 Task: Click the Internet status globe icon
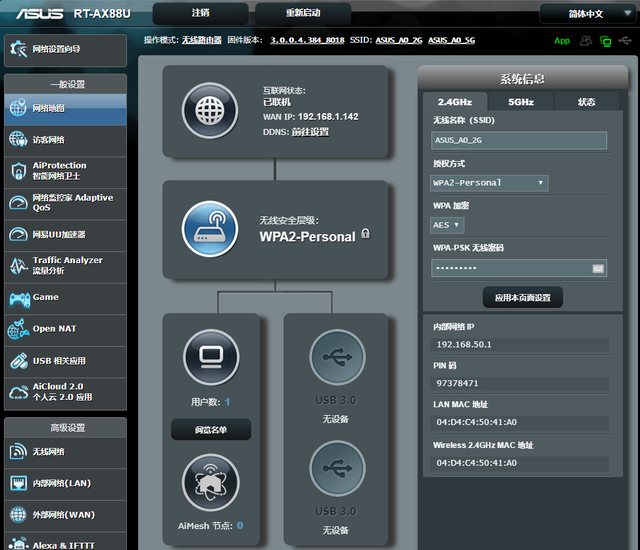(210, 111)
